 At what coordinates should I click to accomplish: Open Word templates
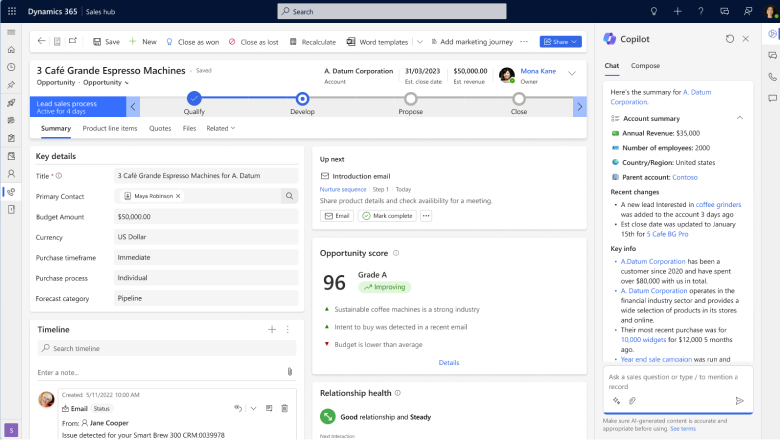378,42
